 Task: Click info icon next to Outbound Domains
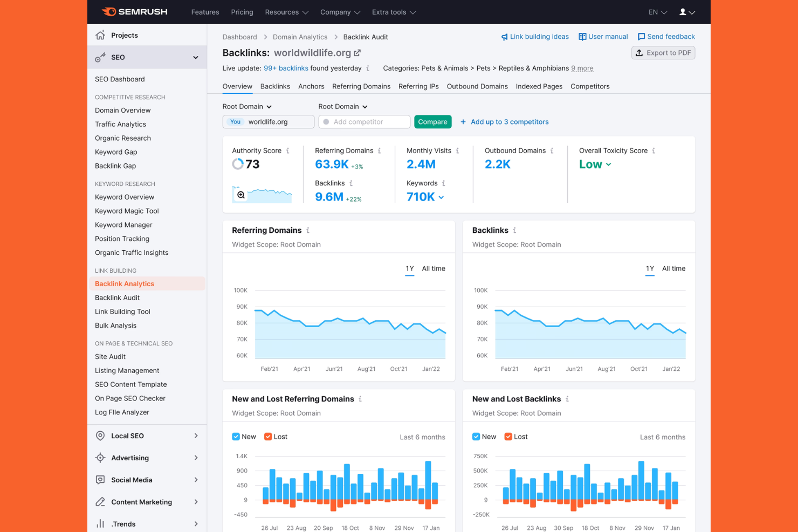[552, 151]
